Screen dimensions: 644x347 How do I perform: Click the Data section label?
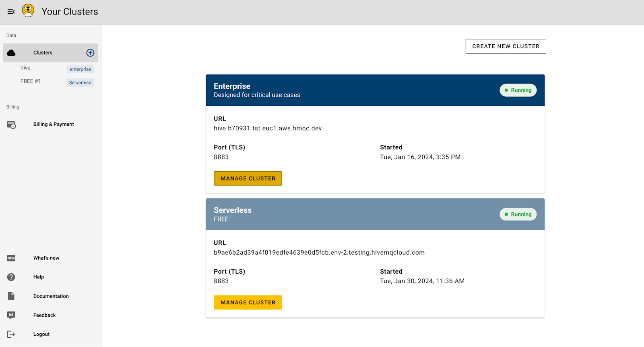(11, 35)
